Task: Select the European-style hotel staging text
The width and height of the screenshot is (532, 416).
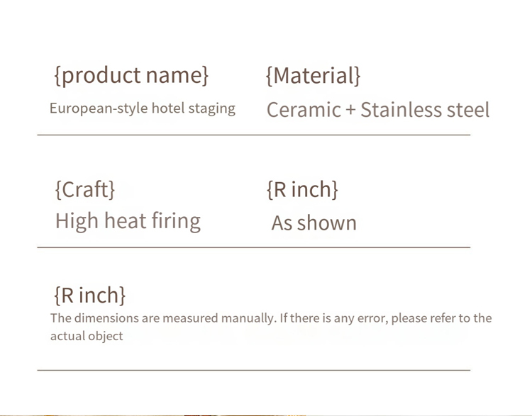Action: 143,108
